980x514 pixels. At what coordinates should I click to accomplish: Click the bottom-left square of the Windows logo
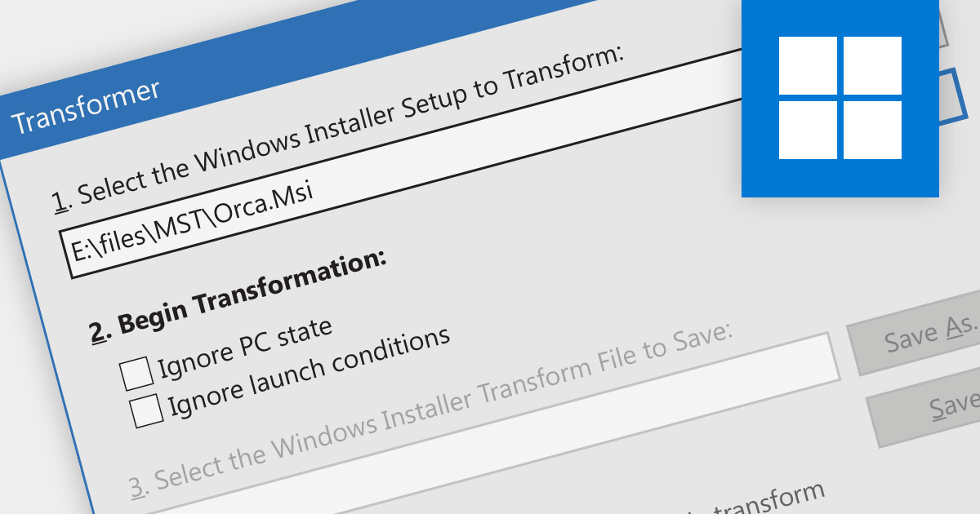[x=808, y=130]
